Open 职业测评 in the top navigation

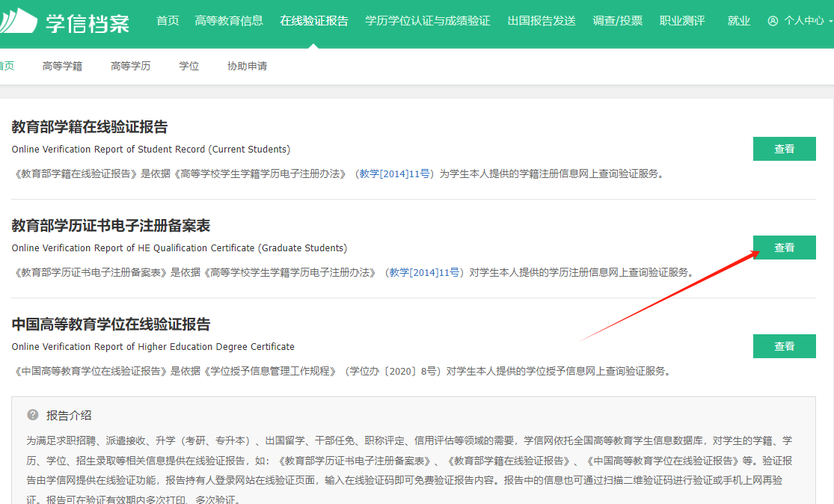pos(682,21)
